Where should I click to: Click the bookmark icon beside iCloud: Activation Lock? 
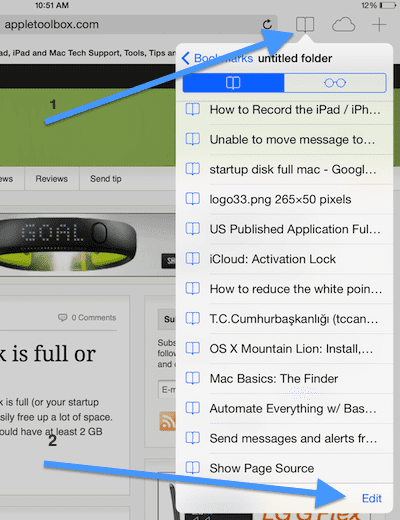193,259
